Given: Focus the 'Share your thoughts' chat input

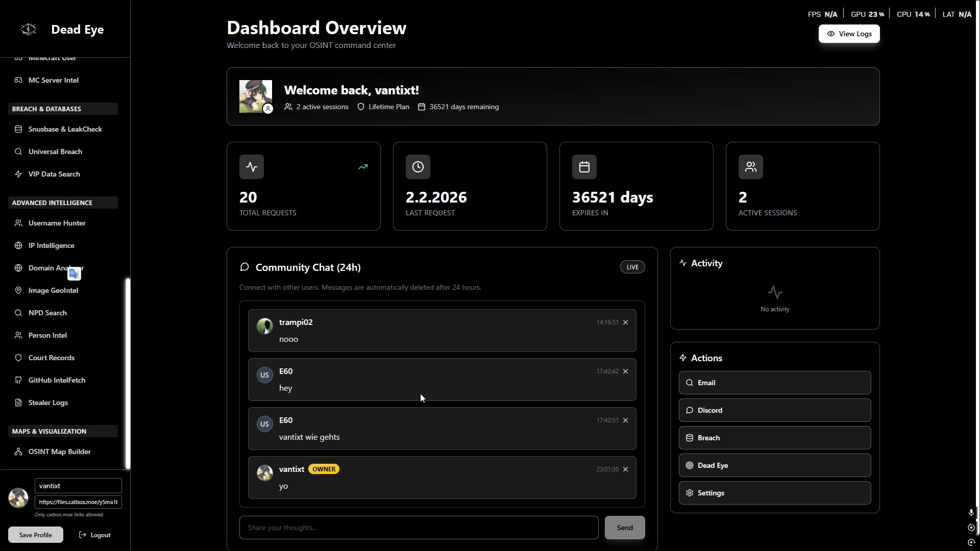Looking at the screenshot, I should coord(419,528).
